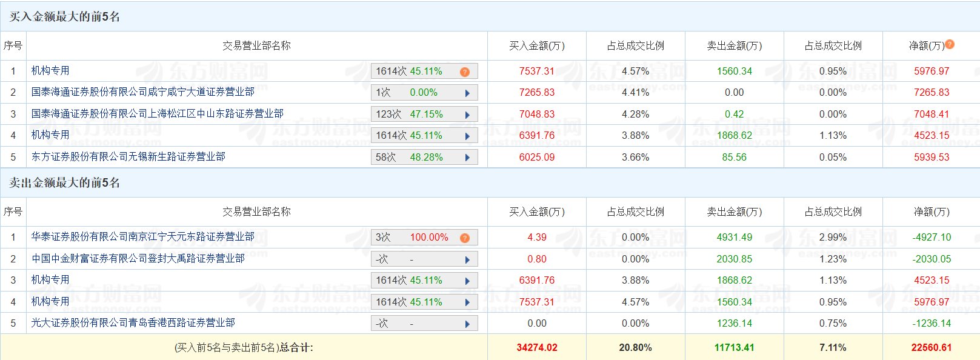Expand details arrow for 中国中金财富 登封大禹路 row
This screenshot has height=360, width=980.
(467, 260)
